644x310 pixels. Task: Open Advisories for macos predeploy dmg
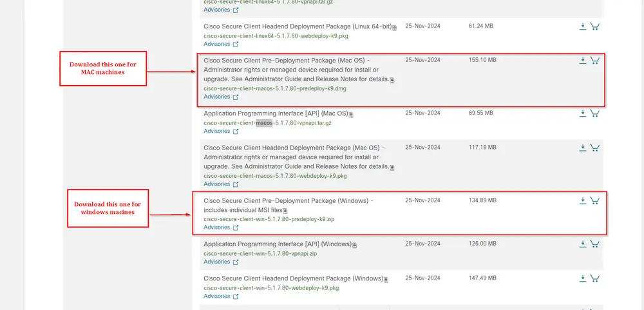click(x=221, y=97)
